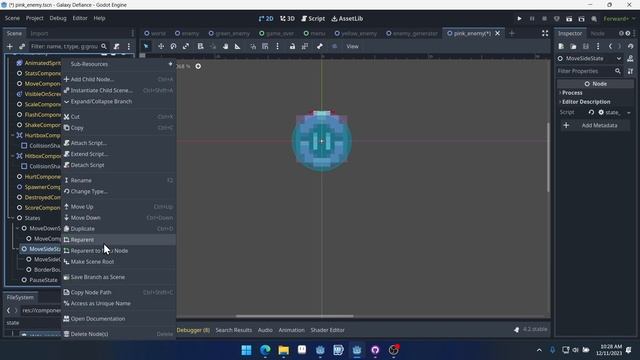Create new resource in Inspector
This screenshot has width=640, height=360.
pyautogui.click(x=561, y=47)
